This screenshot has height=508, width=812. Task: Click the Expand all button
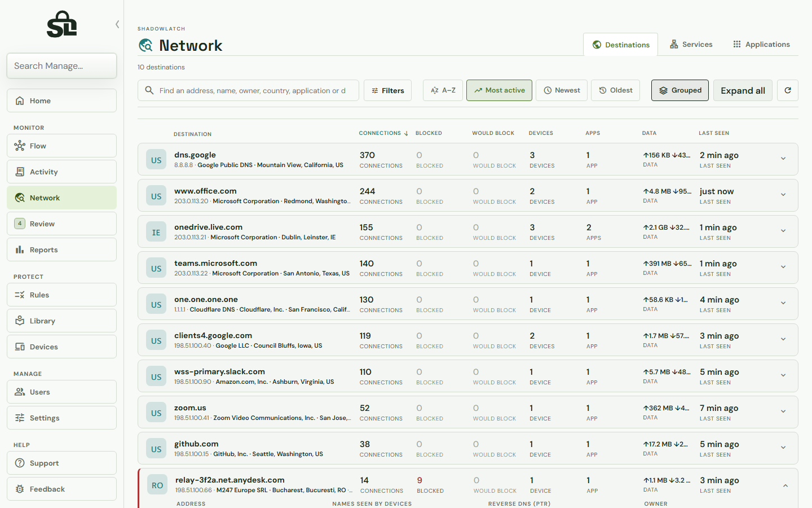[x=743, y=90]
